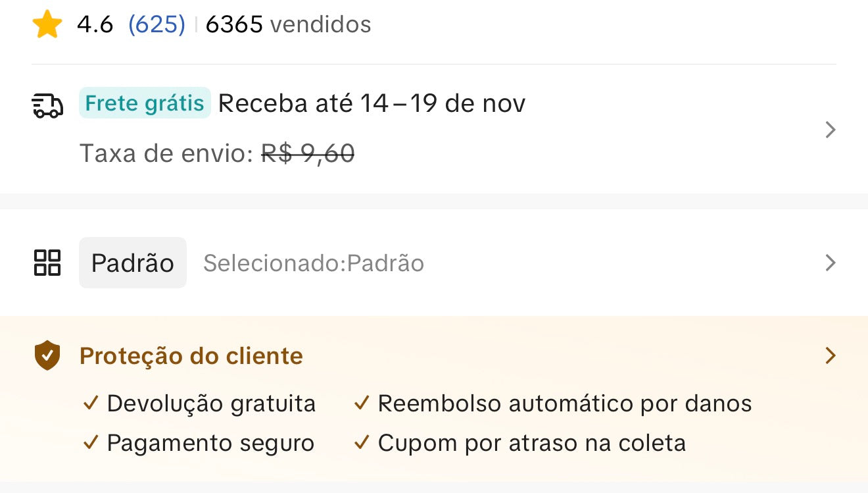Tap the 4.6 rating score
This screenshot has height=493, width=868.
(x=95, y=25)
